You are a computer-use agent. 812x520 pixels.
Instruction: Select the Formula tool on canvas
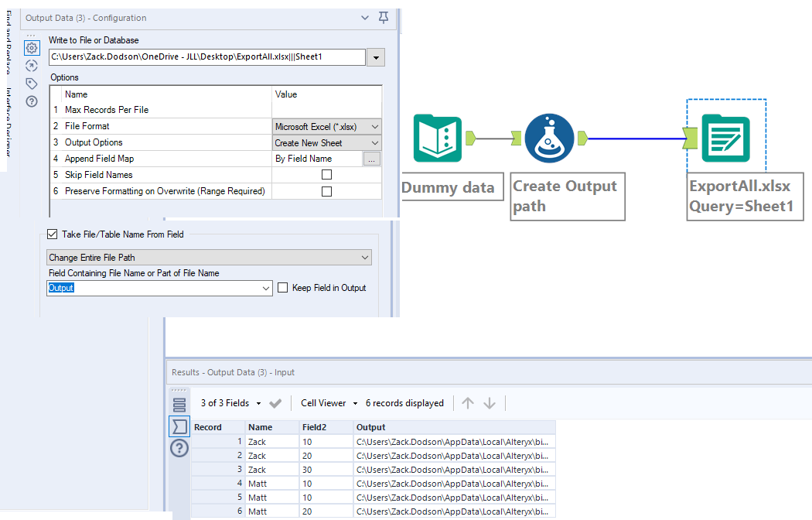tap(548, 139)
